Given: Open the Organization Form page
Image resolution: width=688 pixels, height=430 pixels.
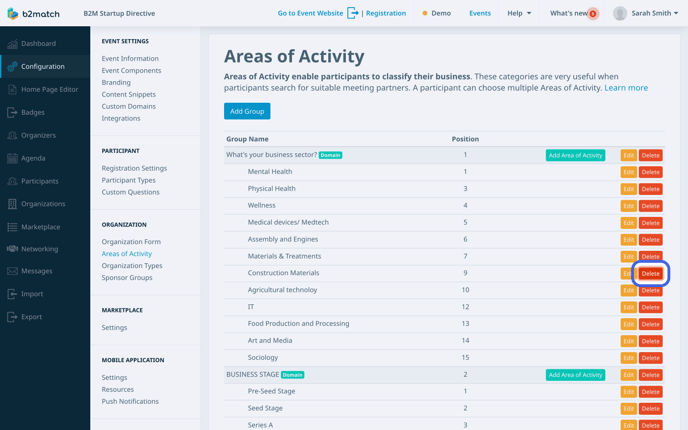Looking at the screenshot, I should [x=131, y=242].
